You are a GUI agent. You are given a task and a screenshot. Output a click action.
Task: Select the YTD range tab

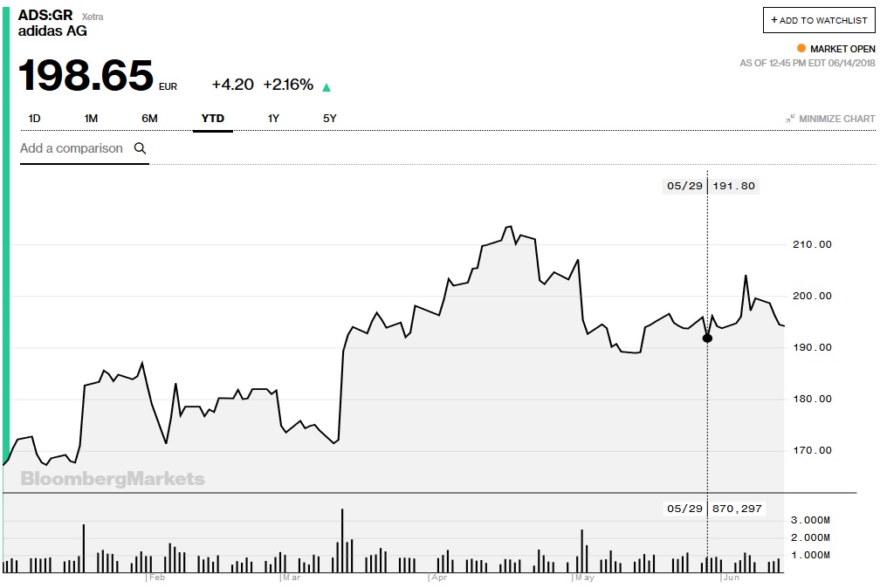(213, 118)
